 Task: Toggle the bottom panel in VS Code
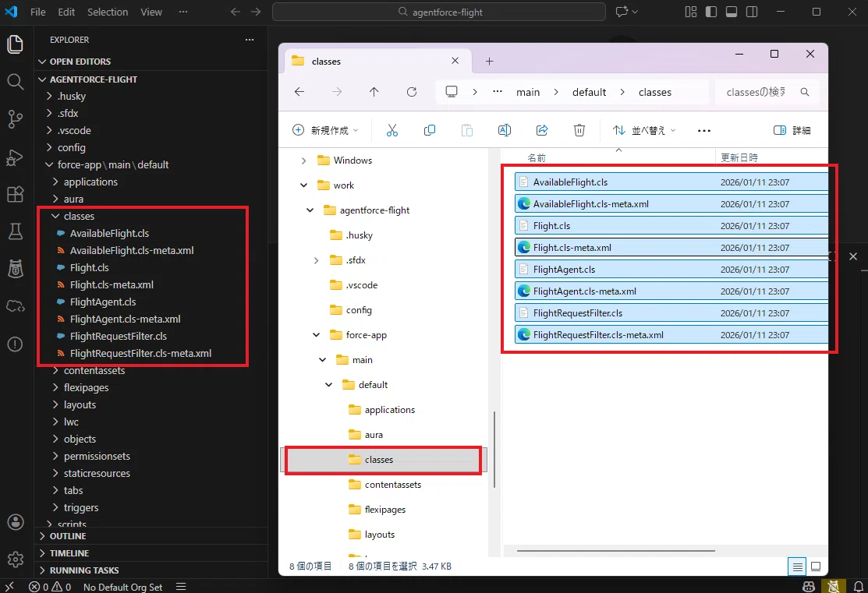click(732, 12)
